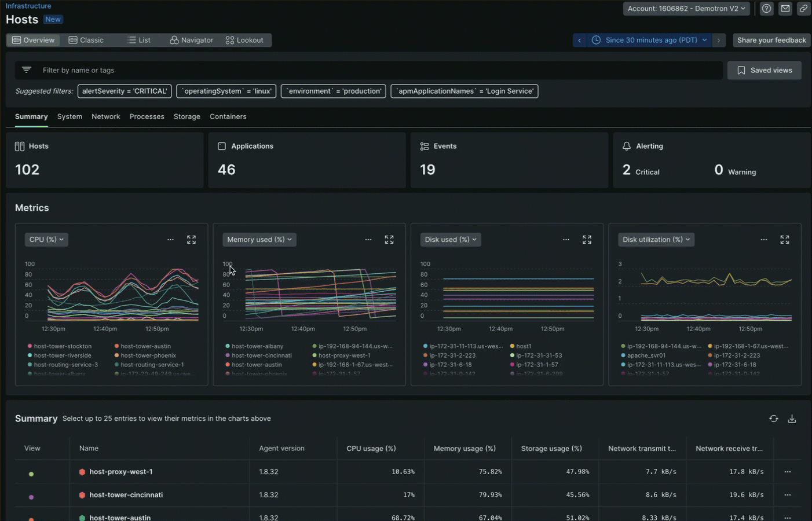Switch to the Navigator view
Viewport: 812px width, 521px height.
[191, 40]
